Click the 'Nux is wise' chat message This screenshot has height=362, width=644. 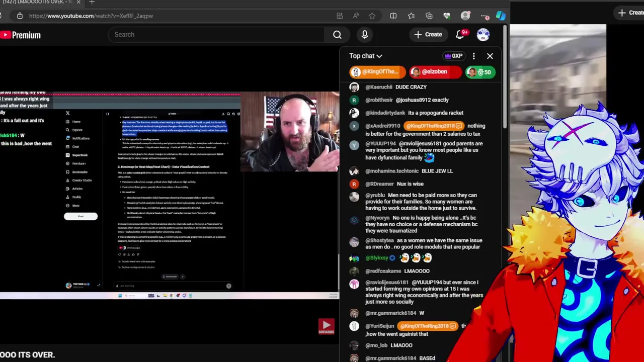[x=410, y=184]
